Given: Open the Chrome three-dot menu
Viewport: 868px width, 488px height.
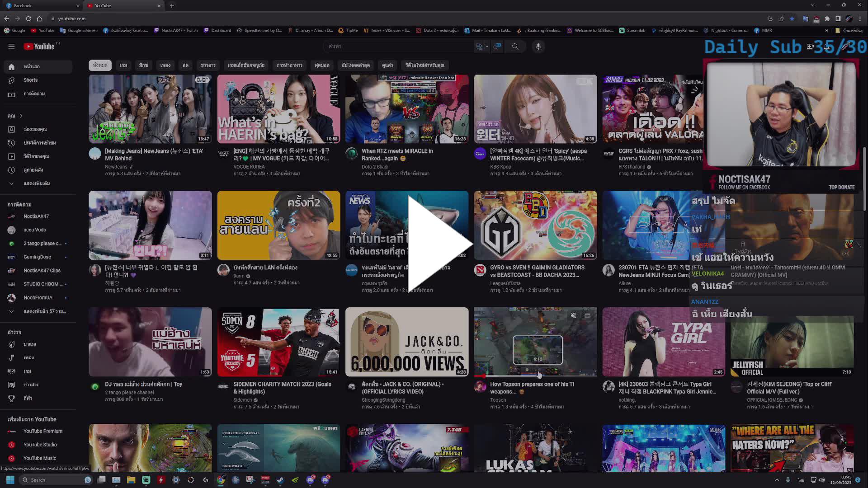Looking at the screenshot, I should click(x=860, y=19).
